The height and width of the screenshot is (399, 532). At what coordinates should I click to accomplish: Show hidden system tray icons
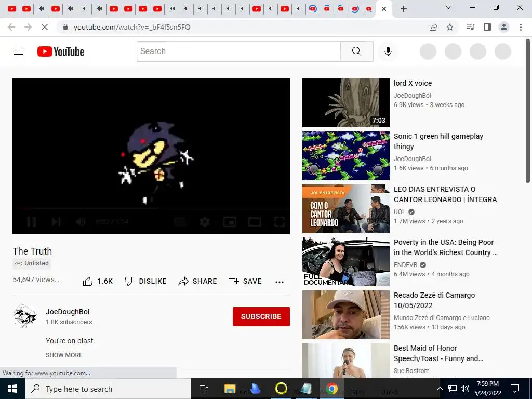click(440, 389)
